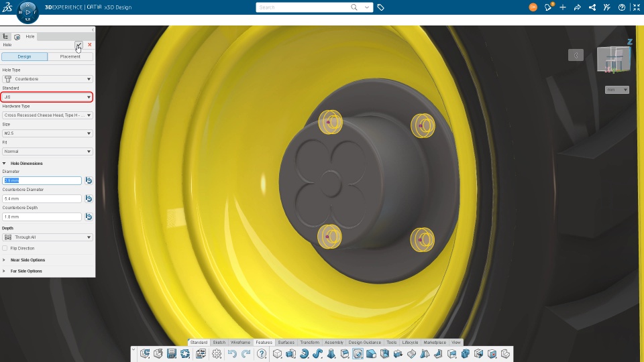Click the Counterbore Depth input field
This screenshot has height=362, width=644.
click(42, 217)
